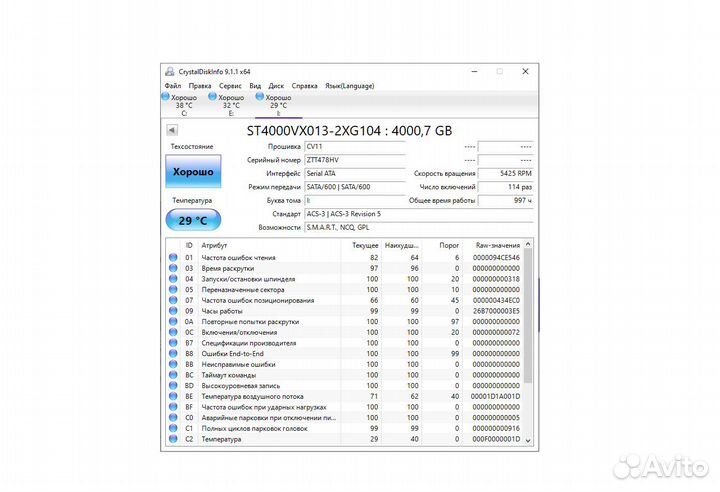Screen dimensions: 720x492
Task: Click the power-on count 114 раз field
Action: [506, 187]
